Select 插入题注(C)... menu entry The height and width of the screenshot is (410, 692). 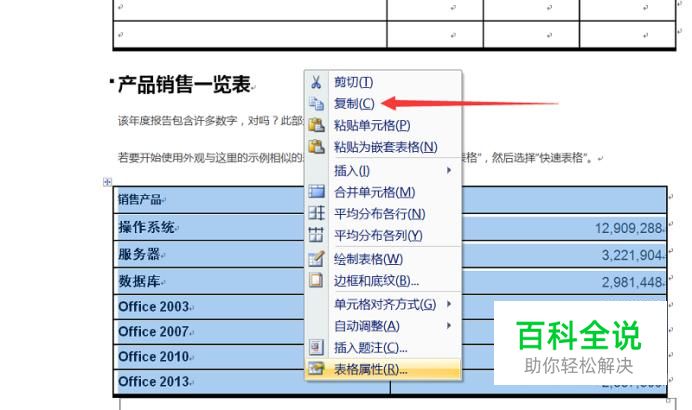383,348
